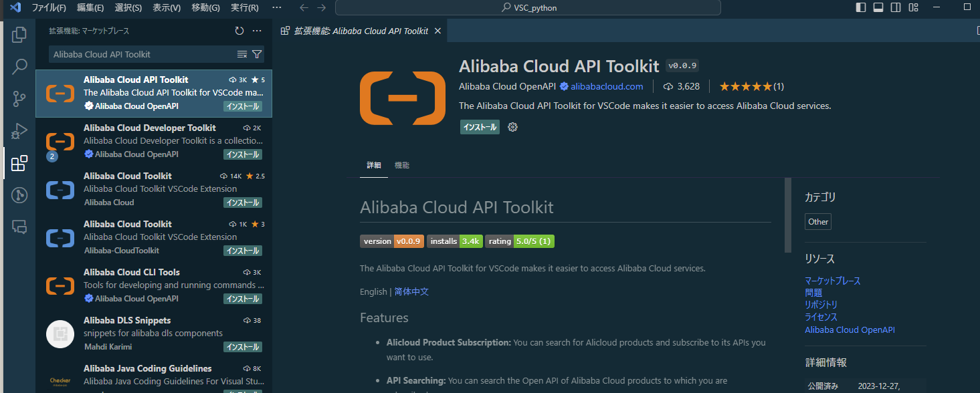Open the 简体中文 language link
The width and height of the screenshot is (980, 393).
[411, 291]
